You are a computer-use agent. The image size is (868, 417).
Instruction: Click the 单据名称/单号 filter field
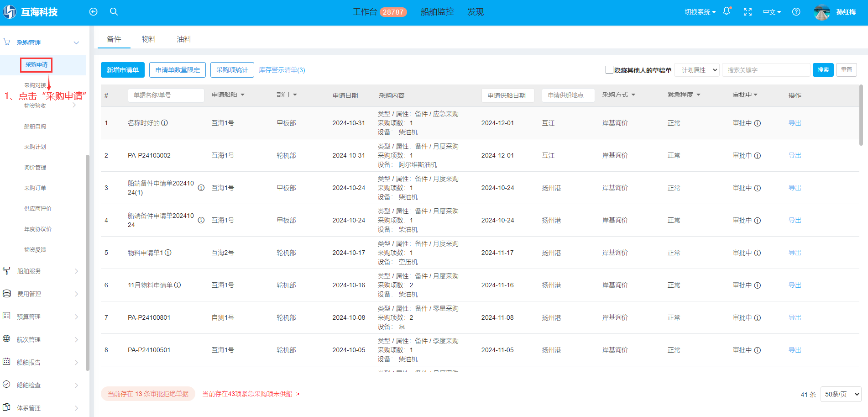(166, 95)
